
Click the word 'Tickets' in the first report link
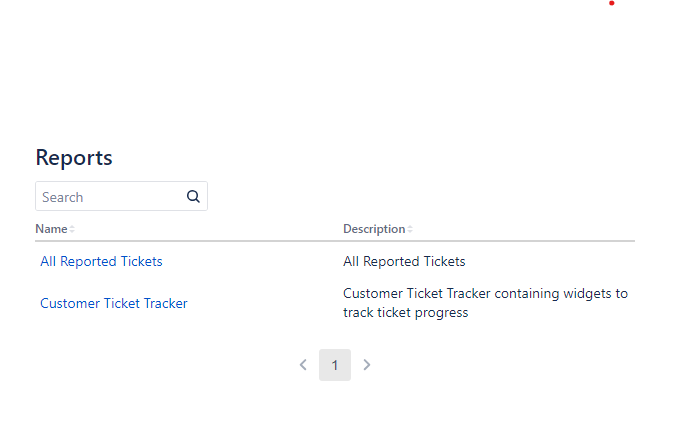point(141,261)
